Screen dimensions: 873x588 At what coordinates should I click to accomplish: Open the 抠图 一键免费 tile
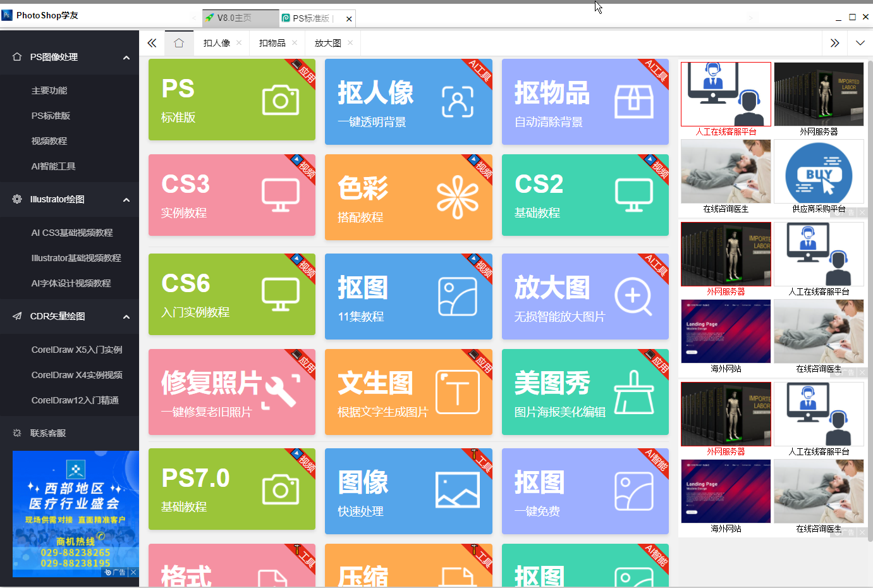tap(585, 491)
